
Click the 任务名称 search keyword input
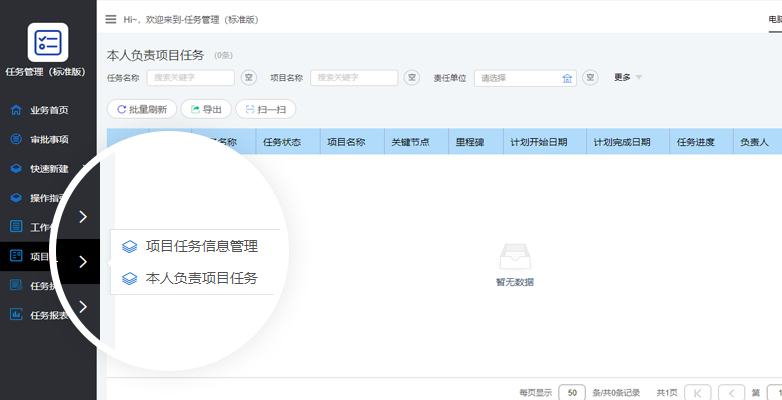pyautogui.click(x=190, y=78)
